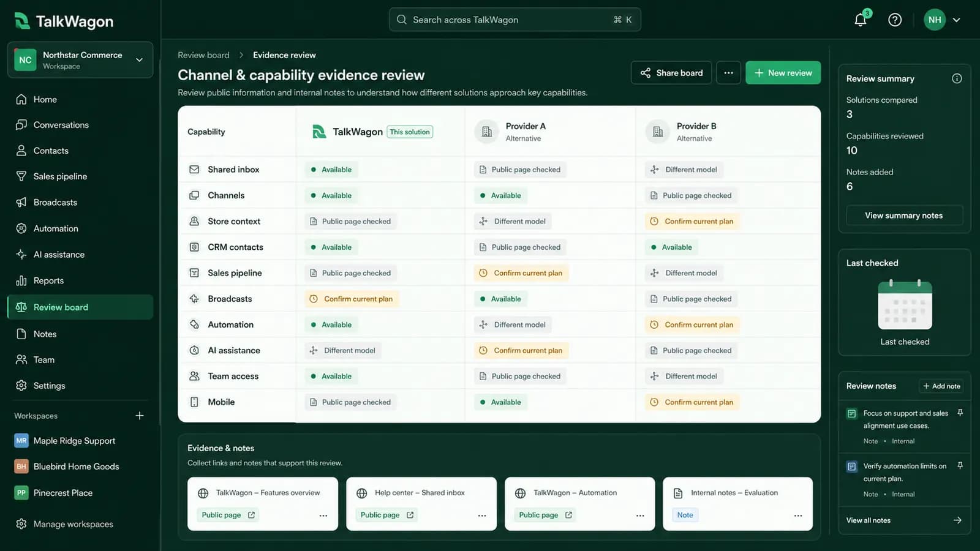Switch to Bluebird Home Goods workspace

click(x=67, y=467)
